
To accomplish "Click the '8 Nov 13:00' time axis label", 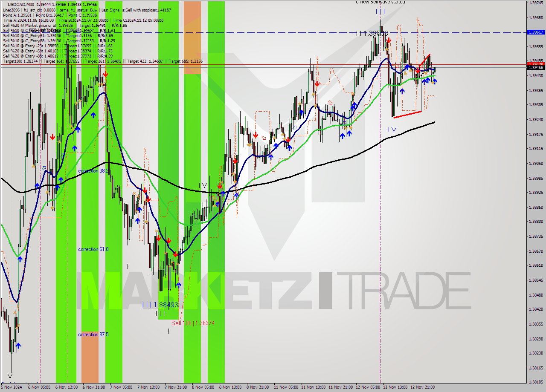I will (x=230, y=387).
